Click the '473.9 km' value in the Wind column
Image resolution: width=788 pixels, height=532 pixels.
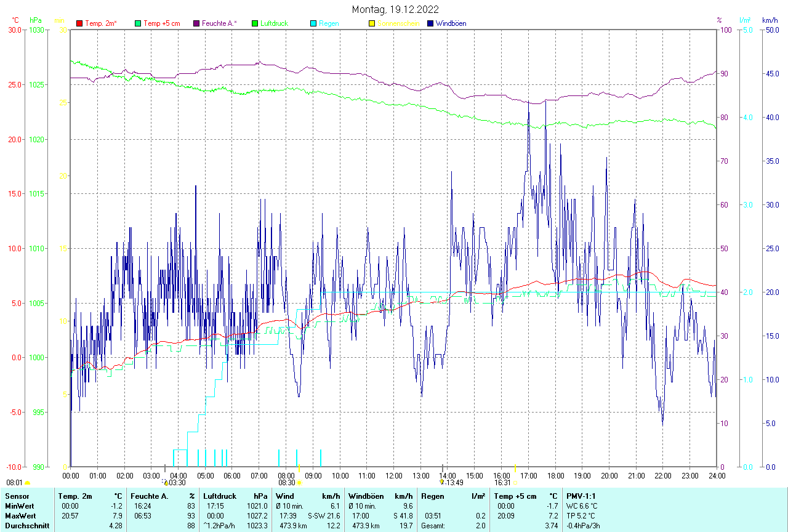pos(294,526)
